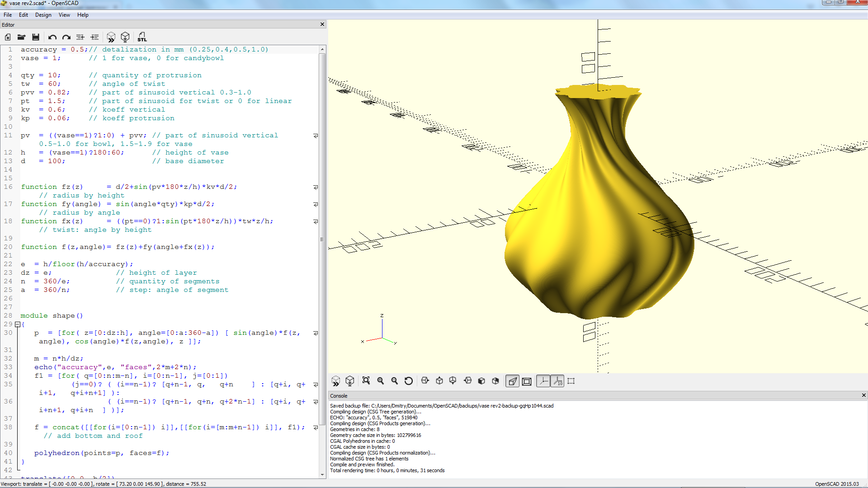This screenshot has width=868, height=488.
Task: Undo the last edit in the editor
Action: tap(52, 37)
